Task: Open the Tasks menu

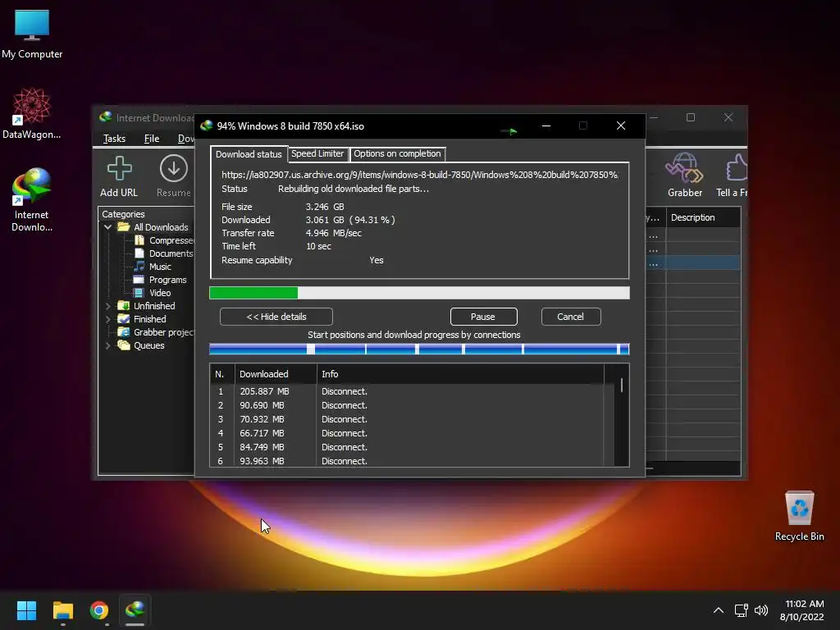Action: pyautogui.click(x=114, y=139)
